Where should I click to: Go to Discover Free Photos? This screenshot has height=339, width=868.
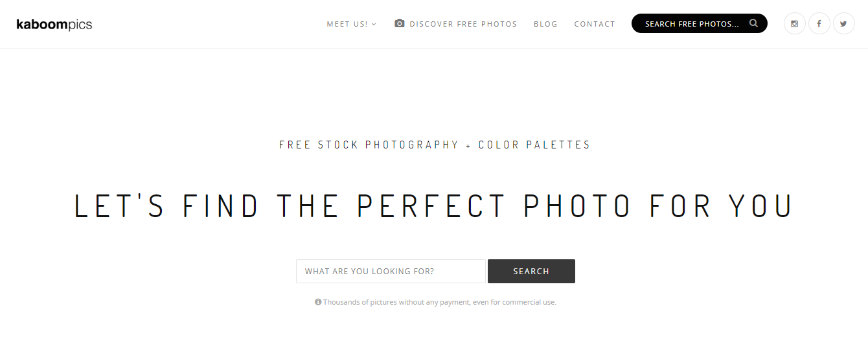point(463,24)
